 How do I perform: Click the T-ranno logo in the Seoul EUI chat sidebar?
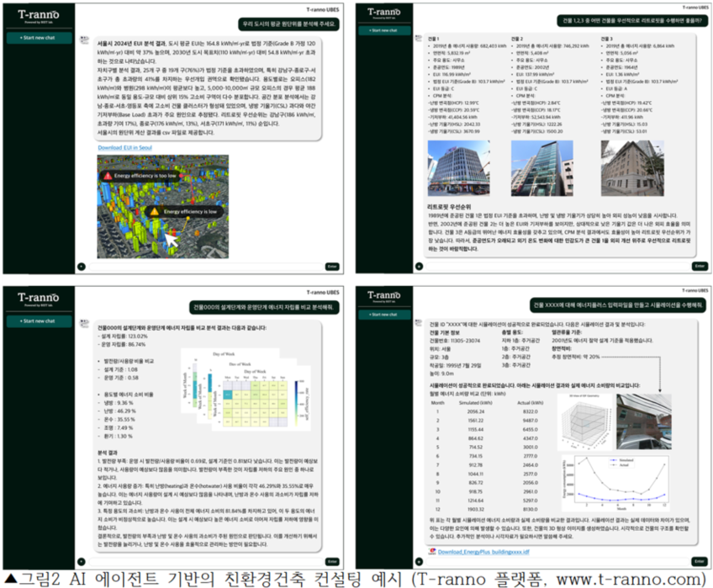pyautogui.click(x=39, y=15)
